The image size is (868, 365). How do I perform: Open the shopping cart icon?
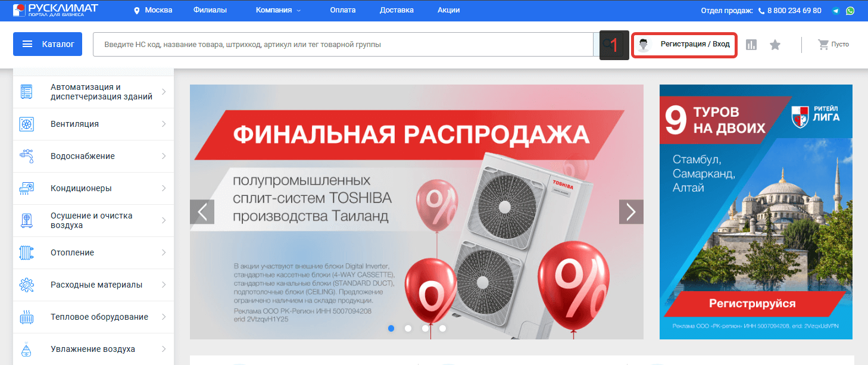[x=823, y=45]
